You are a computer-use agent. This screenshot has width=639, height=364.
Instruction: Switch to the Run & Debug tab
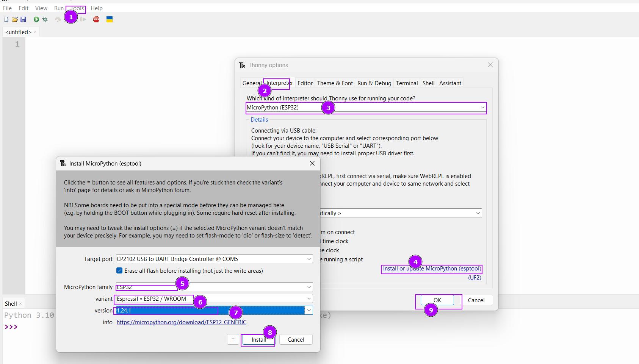[374, 83]
